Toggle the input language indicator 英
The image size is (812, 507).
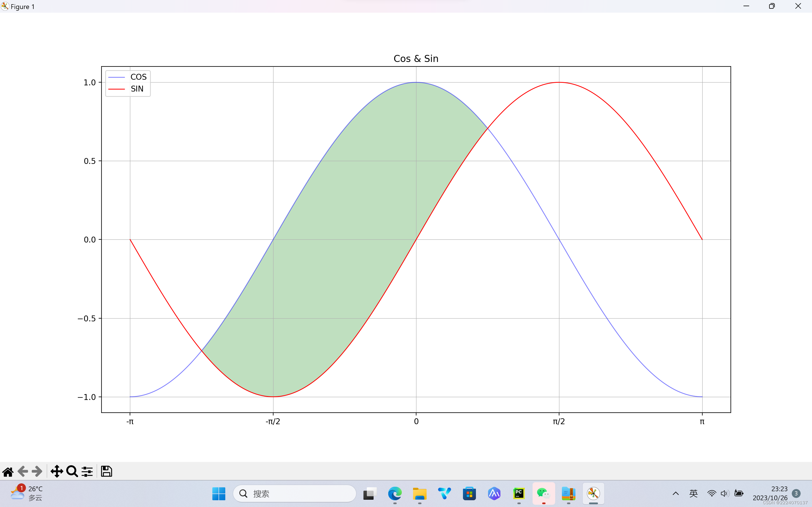694,493
